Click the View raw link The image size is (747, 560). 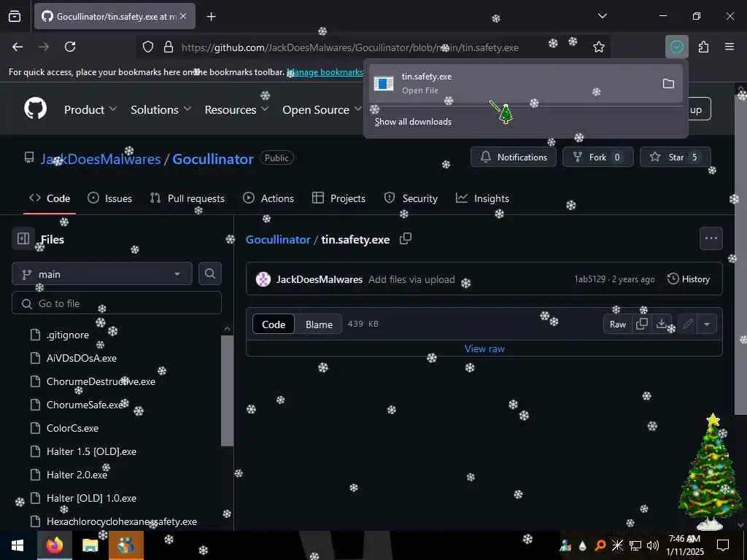(x=484, y=349)
